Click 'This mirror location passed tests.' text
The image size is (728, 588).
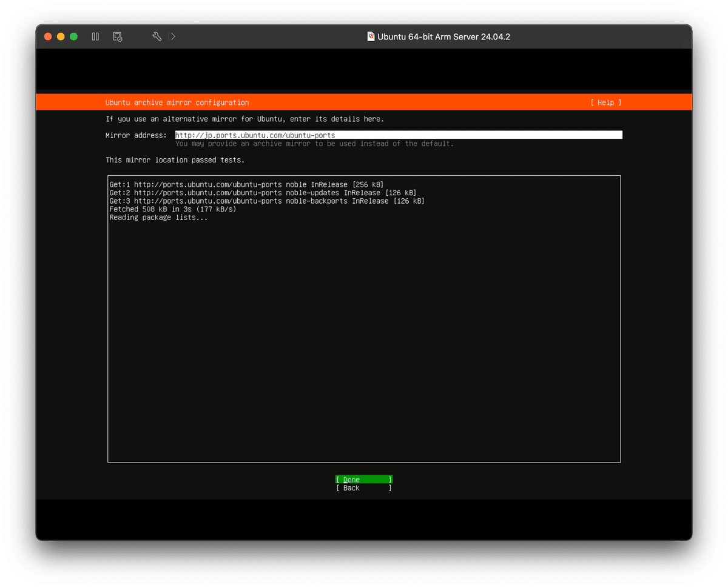tap(175, 160)
